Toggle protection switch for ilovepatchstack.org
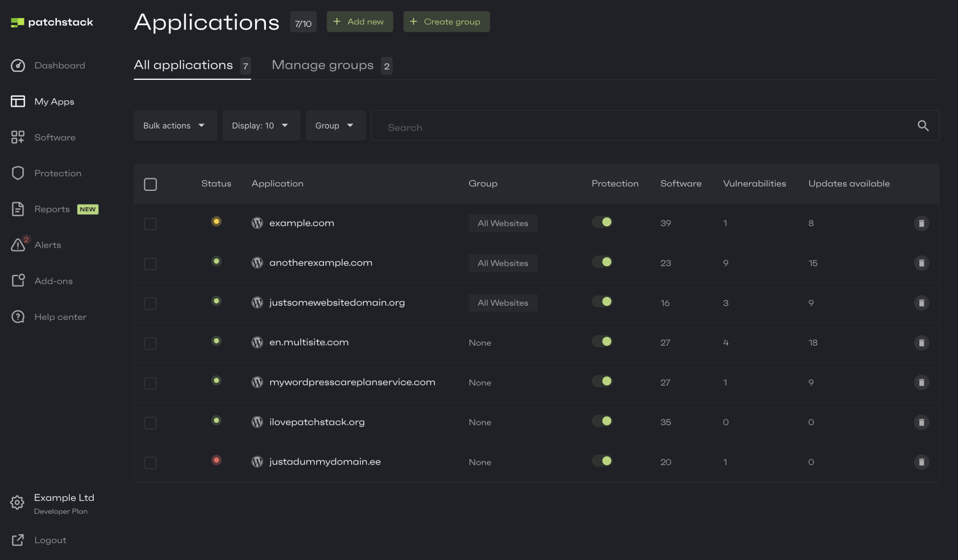958x560 pixels. click(602, 421)
